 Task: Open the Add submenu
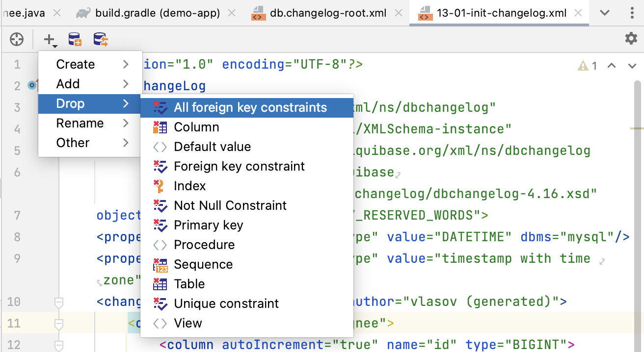click(90, 84)
